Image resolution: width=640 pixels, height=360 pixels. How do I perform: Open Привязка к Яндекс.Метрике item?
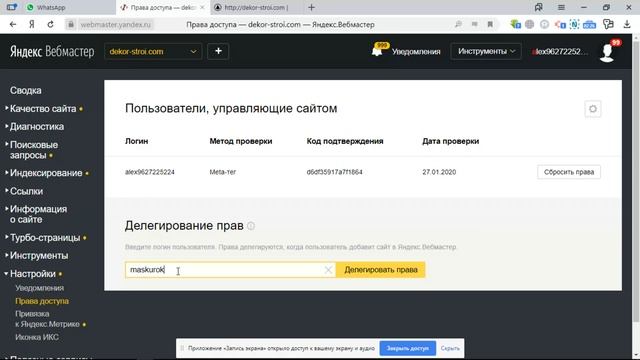point(48,319)
